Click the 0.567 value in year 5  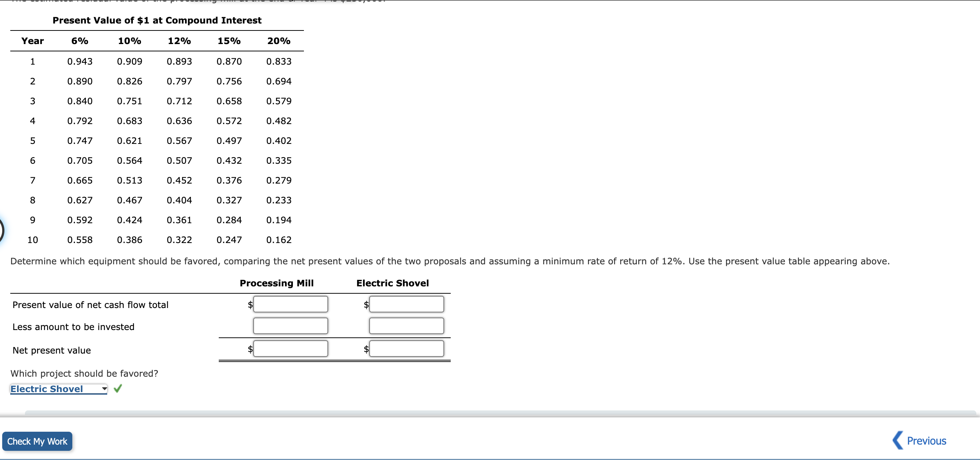[x=179, y=140]
